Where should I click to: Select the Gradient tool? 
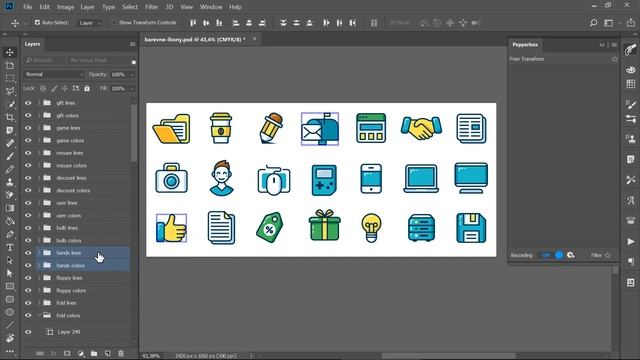point(10,208)
